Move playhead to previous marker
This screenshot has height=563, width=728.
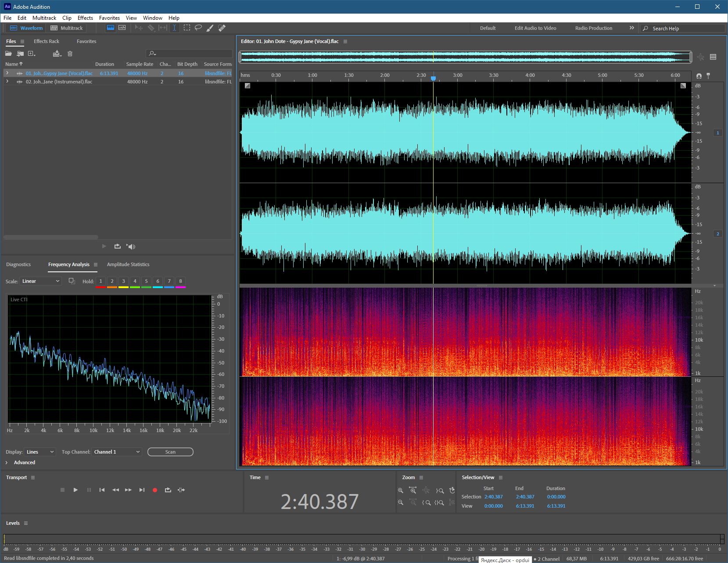(x=102, y=490)
